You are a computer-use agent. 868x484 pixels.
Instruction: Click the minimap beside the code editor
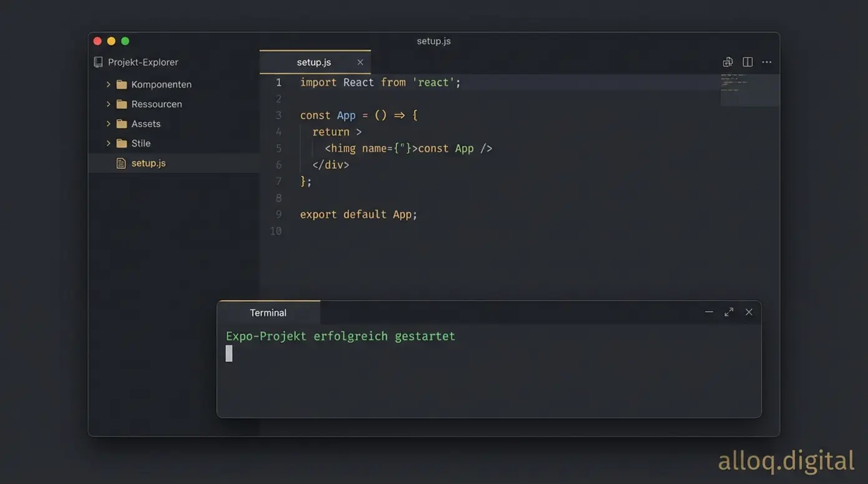(749, 89)
